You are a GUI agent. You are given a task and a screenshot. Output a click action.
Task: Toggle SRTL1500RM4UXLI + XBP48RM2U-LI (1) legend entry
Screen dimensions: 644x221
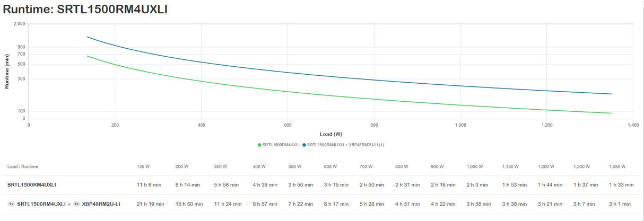(345, 145)
